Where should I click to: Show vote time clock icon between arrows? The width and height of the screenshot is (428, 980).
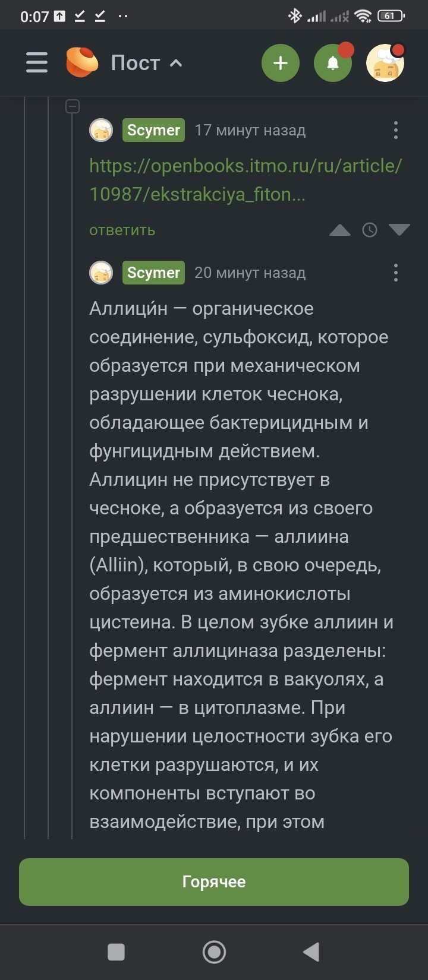click(370, 230)
